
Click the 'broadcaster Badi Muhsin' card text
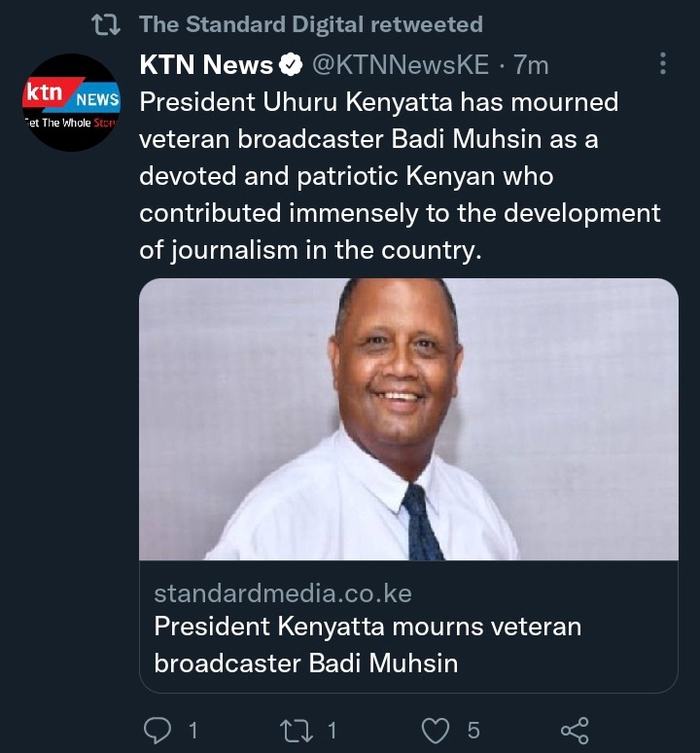point(305,663)
